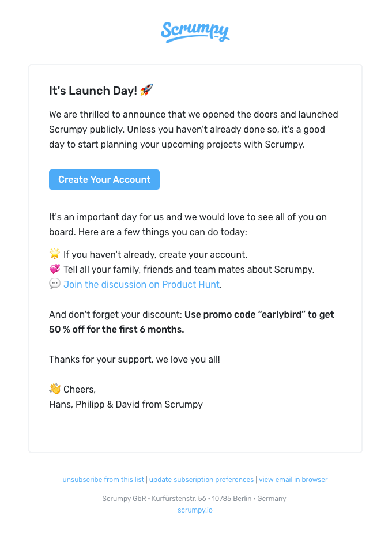View email in browser
392x535 pixels.
click(x=293, y=479)
